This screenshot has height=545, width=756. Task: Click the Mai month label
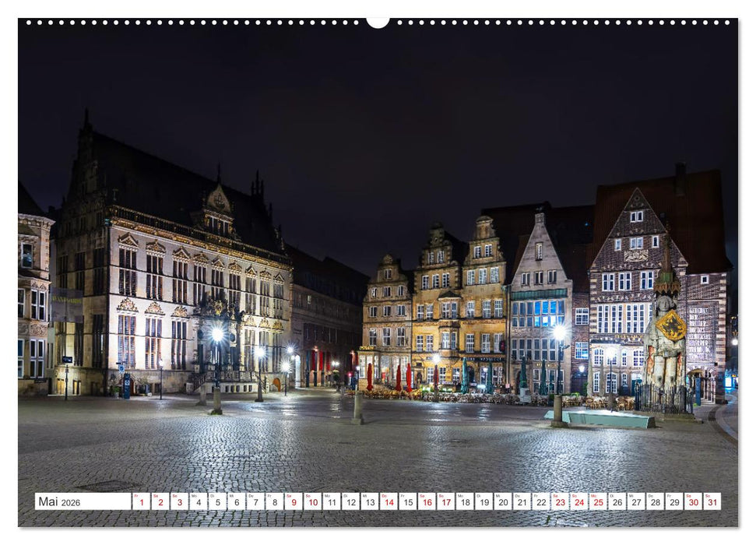tap(48, 501)
